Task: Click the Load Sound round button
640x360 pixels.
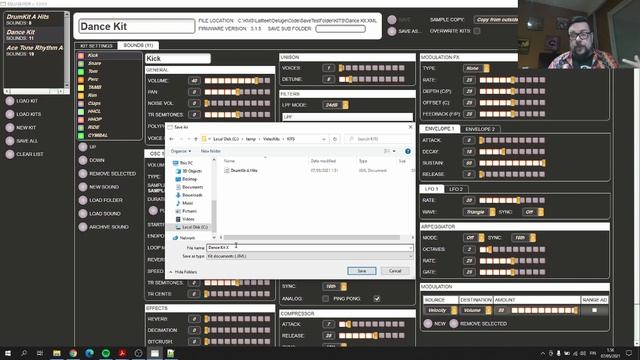Action: (83, 213)
